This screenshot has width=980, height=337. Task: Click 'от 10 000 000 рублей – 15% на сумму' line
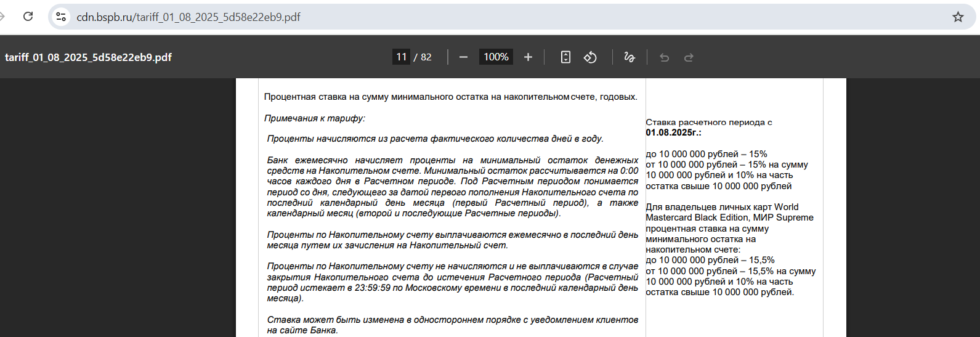(727, 164)
